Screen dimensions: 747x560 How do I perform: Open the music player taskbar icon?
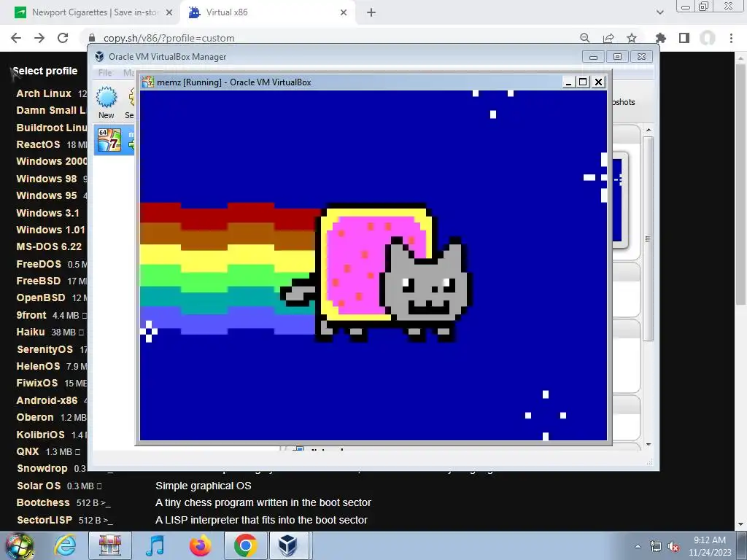click(155, 545)
